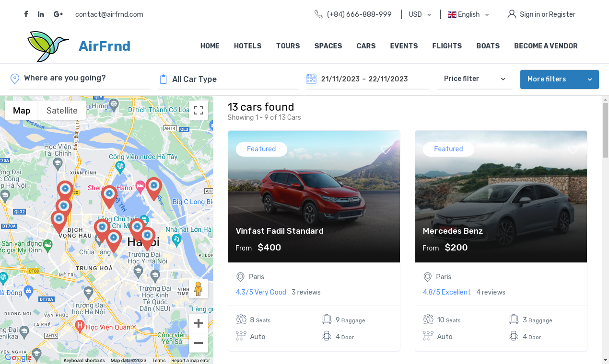Click the baggage icon on the Mercedes card
Image resolution: width=609 pixels, height=364 pixels.
click(514, 319)
